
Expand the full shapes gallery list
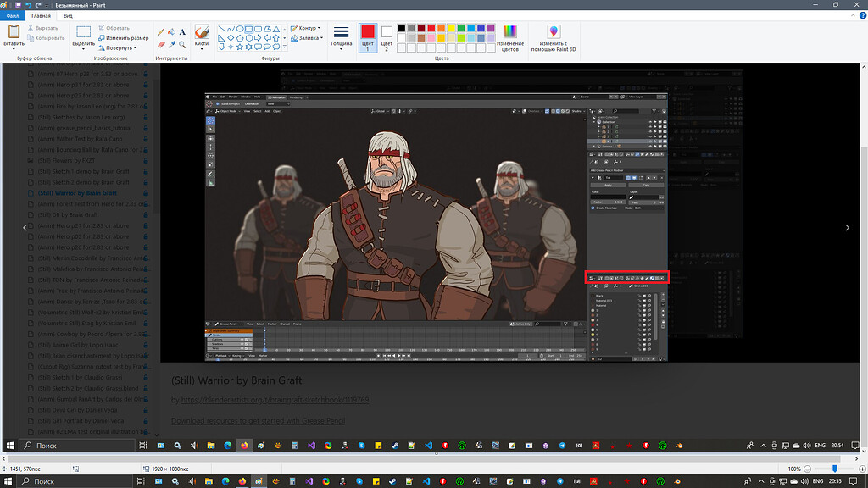pyautogui.click(x=285, y=47)
